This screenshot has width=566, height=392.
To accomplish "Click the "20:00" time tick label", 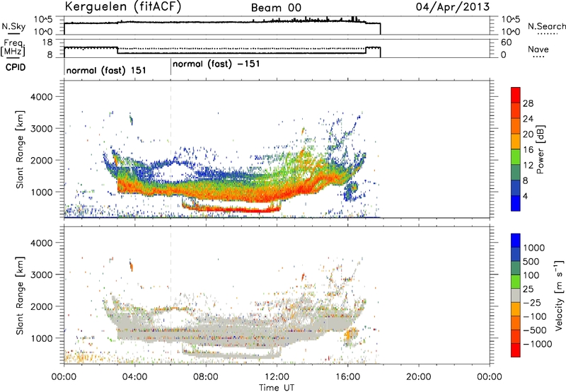I will click(x=419, y=377).
